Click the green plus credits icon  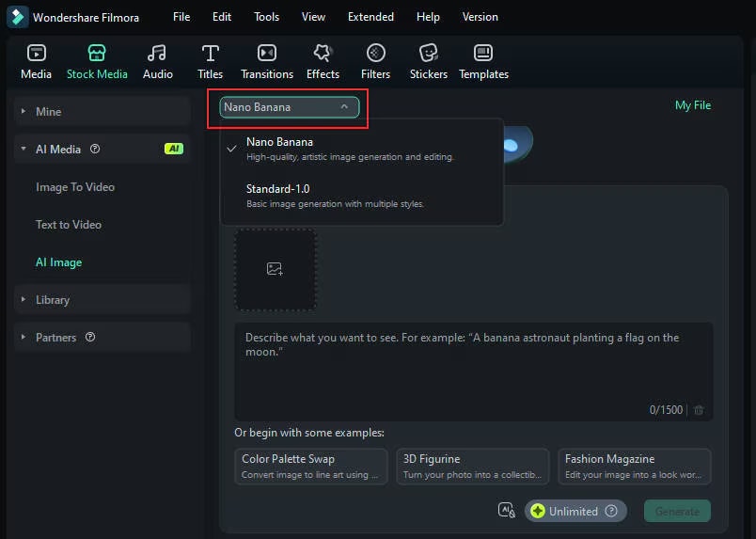538,511
